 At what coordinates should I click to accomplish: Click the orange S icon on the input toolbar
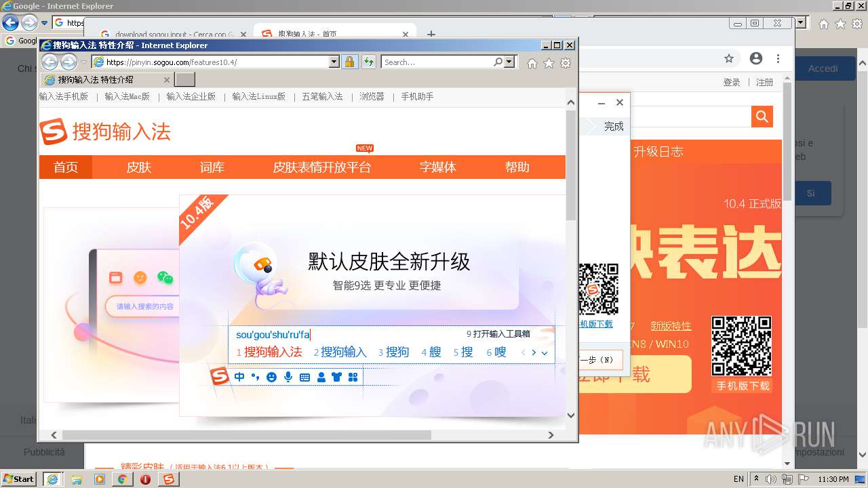click(220, 376)
